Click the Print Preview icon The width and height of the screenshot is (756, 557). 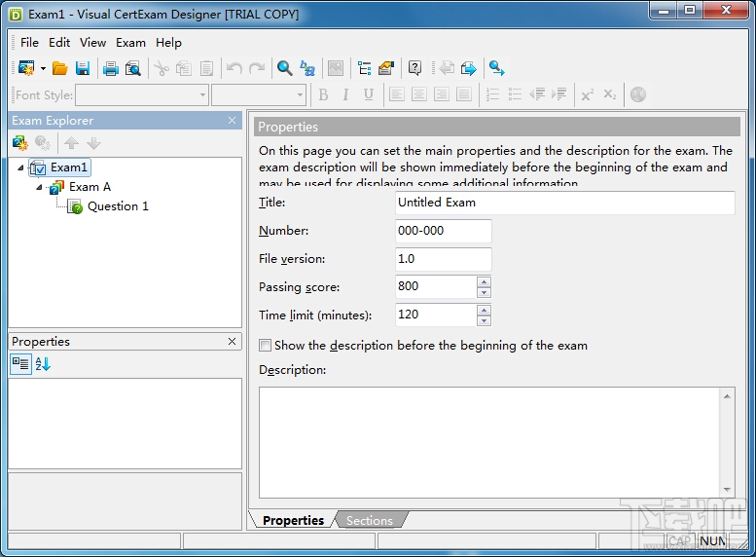(x=132, y=68)
